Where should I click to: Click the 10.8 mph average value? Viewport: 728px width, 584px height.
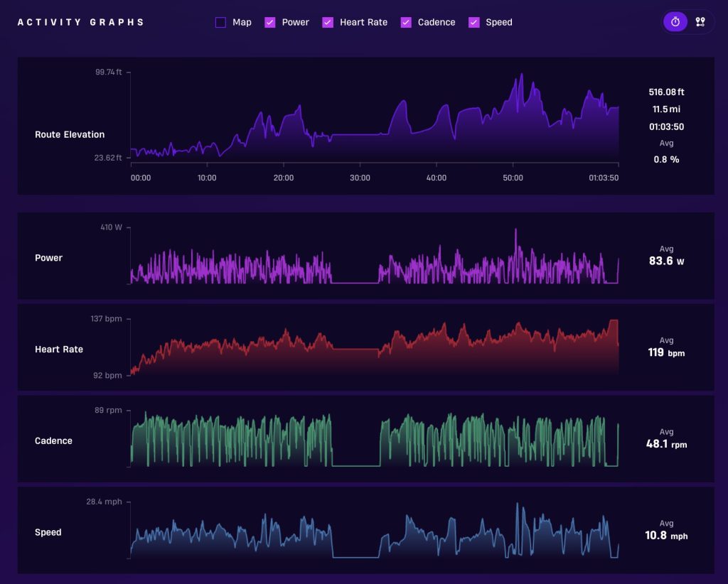(x=666, y=535)
